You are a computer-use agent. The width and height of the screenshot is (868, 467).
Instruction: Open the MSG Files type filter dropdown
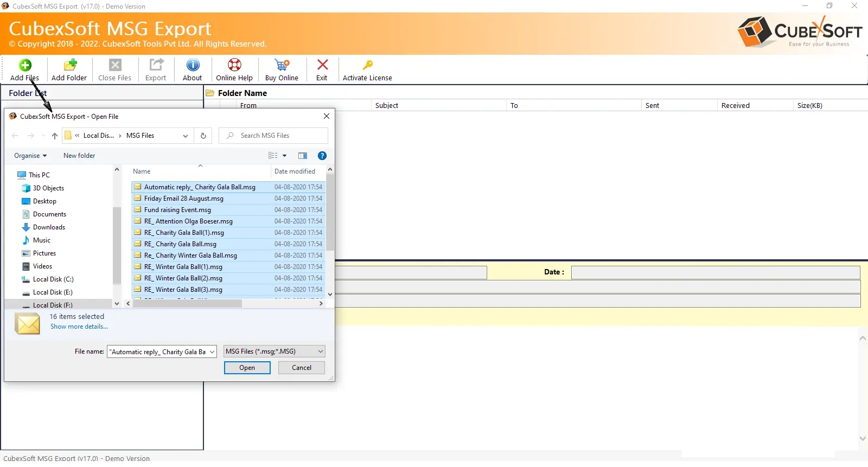click(x=275, y=351)
